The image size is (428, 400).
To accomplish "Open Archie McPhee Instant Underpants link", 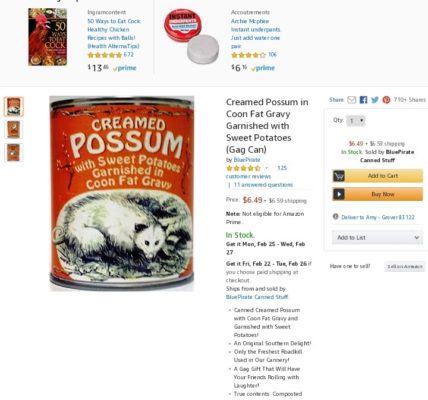I will pyautogui.click(x=256, y=34).
